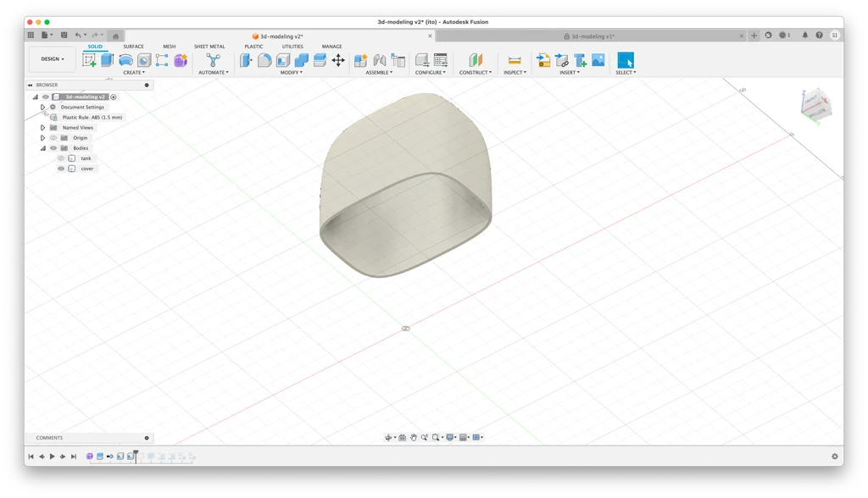868x498 pixels.
Task: Select the Joint tool
Action: coord(379,60)
